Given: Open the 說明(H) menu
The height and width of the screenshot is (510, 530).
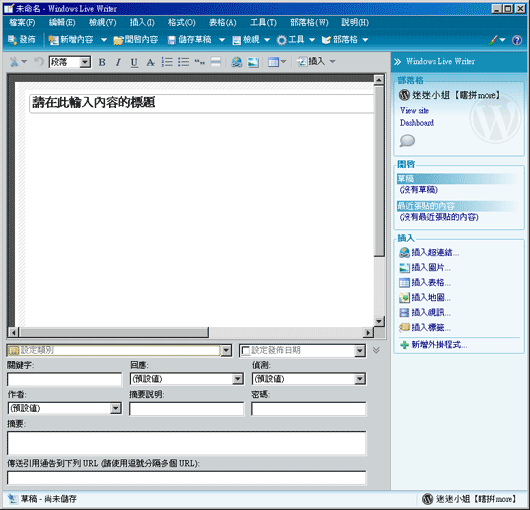Looking at the screenshot, I should coord(355,22).
